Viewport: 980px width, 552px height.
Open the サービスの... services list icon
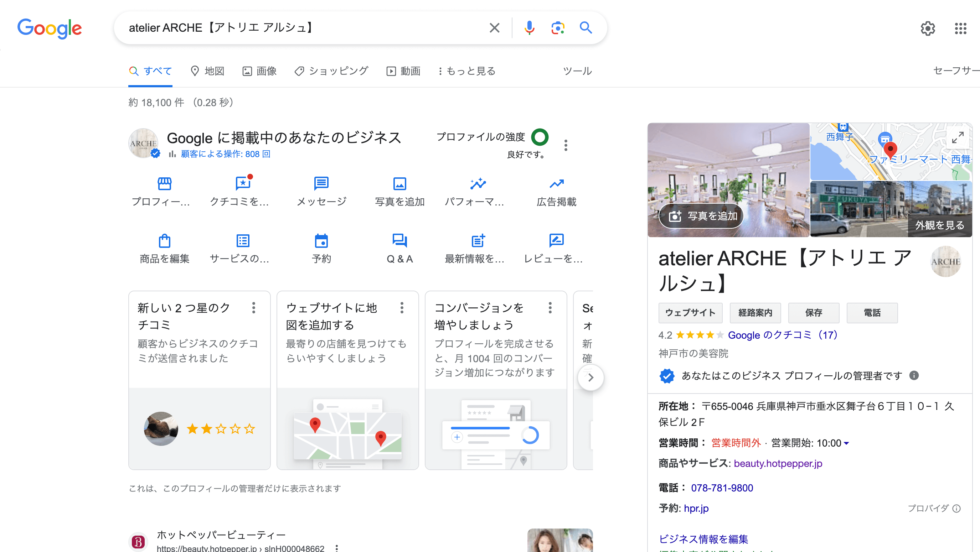(243, 241)
